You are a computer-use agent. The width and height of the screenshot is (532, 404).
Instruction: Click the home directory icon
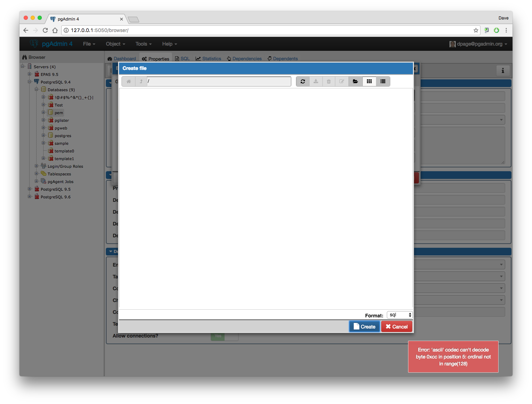click(x=128, y=81)
